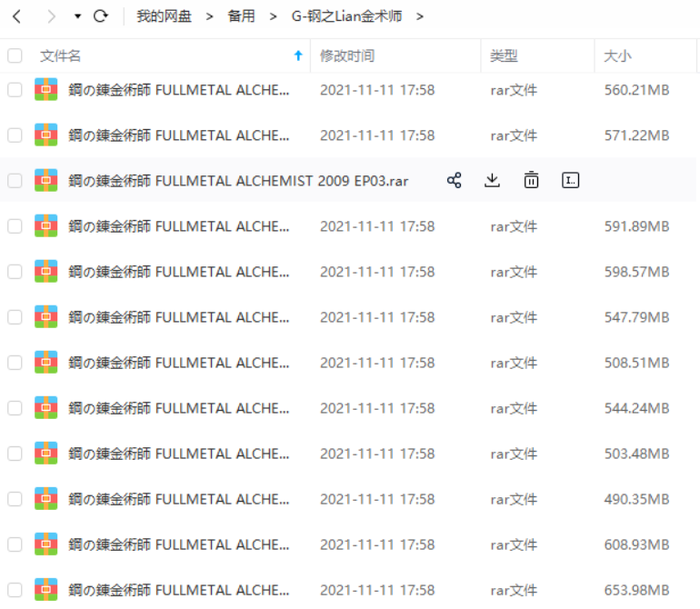Open the navigation history dropdown arrow
Screen dimensions: 700x609
[x=77, y=16]
